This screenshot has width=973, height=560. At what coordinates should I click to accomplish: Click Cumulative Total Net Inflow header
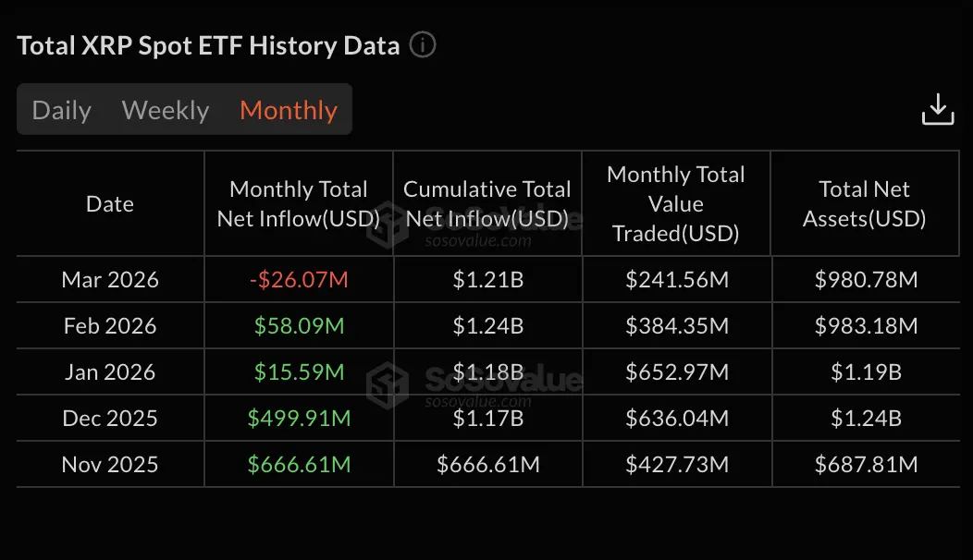tap(487, 204)
